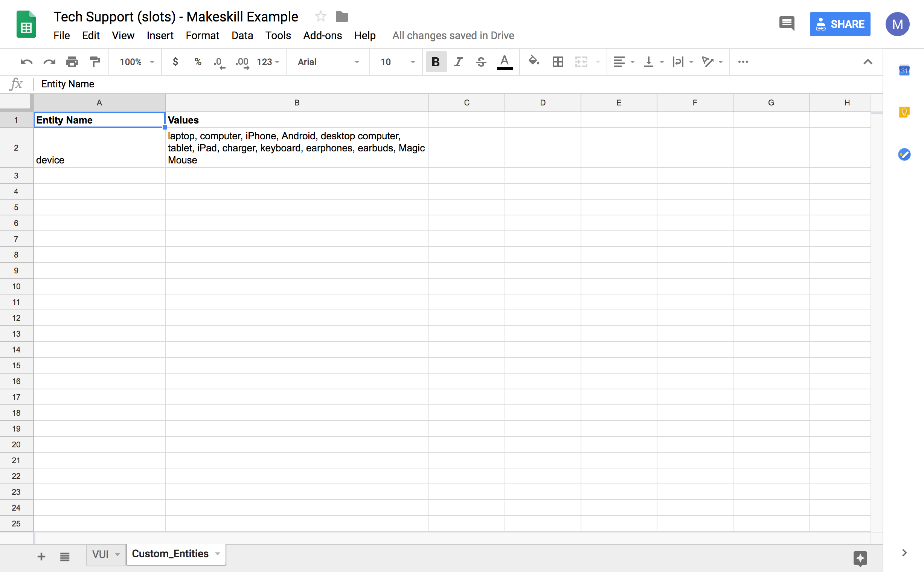924x572 pixels.
Task: Open the Insert menu
Action: click(160, 35)
